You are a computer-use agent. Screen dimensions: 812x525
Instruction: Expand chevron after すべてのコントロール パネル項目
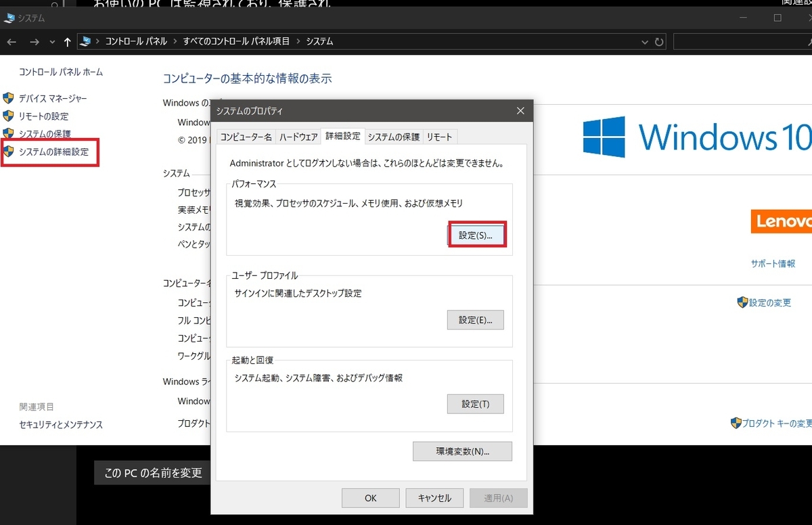[298, 41]
